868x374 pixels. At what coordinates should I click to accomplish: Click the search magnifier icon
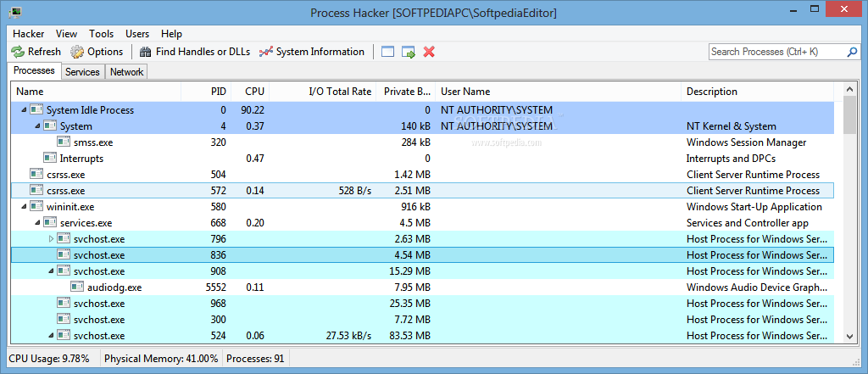coord(852,52)
